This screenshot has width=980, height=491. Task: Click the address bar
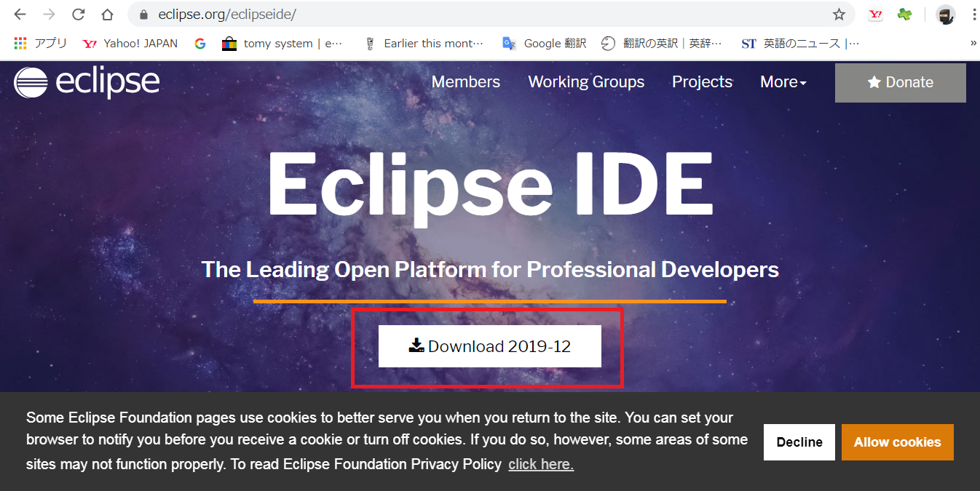437,14
